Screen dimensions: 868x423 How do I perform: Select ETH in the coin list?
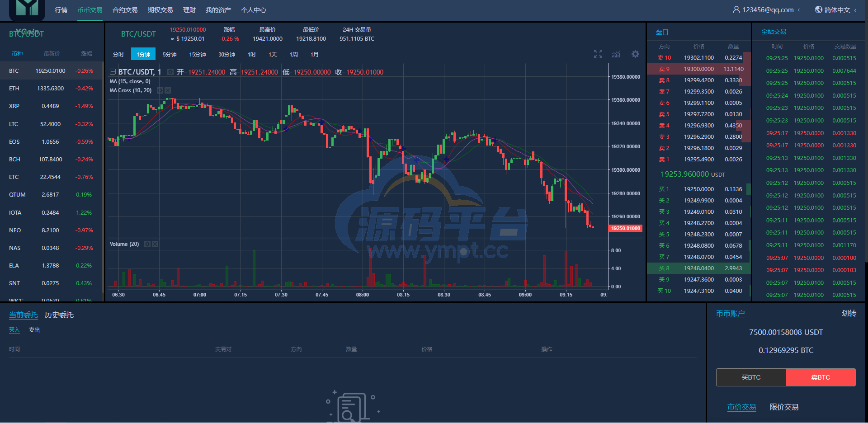(52, 89)
